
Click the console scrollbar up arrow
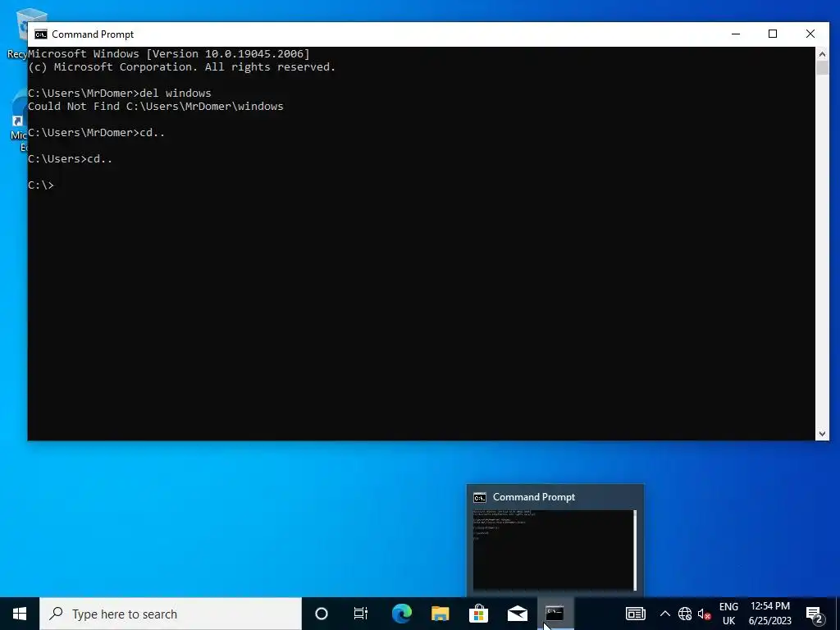click(822, 54)
